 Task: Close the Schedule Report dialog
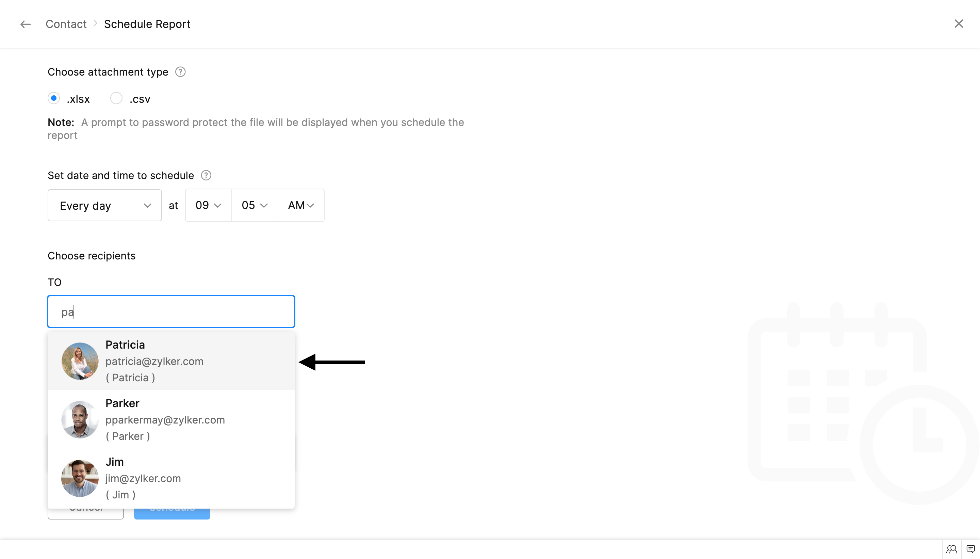tap(959, 24)
